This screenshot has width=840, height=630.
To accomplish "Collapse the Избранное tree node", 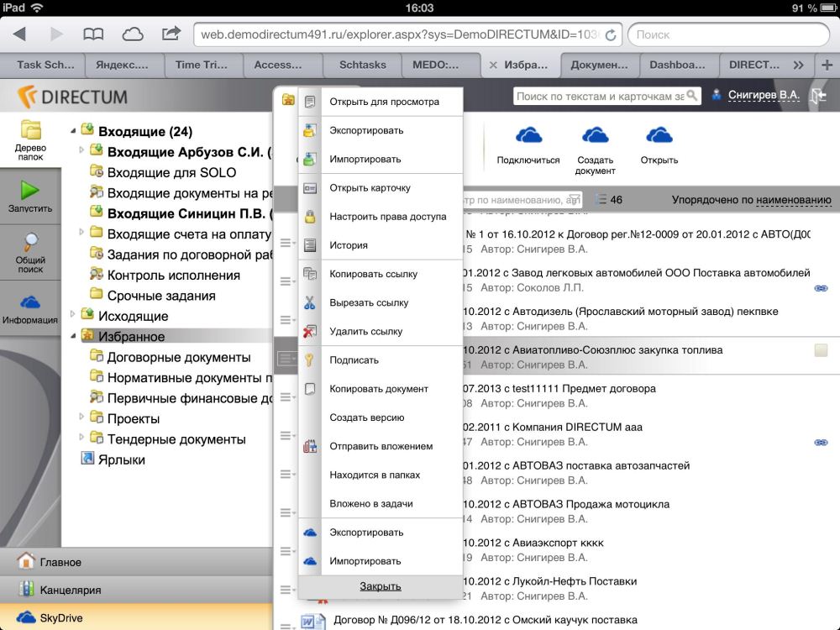I will click(73, 336).
